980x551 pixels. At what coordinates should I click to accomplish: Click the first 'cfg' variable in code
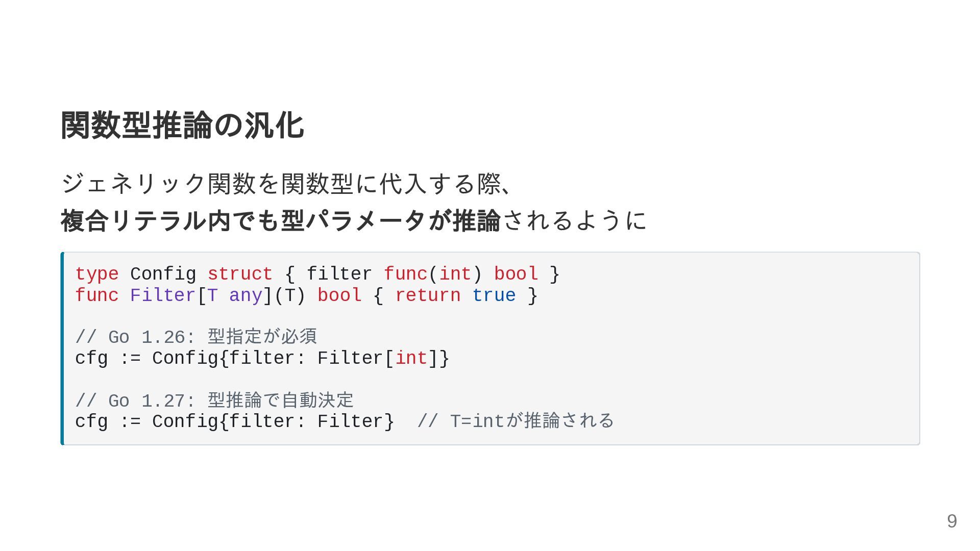(91, 359)
